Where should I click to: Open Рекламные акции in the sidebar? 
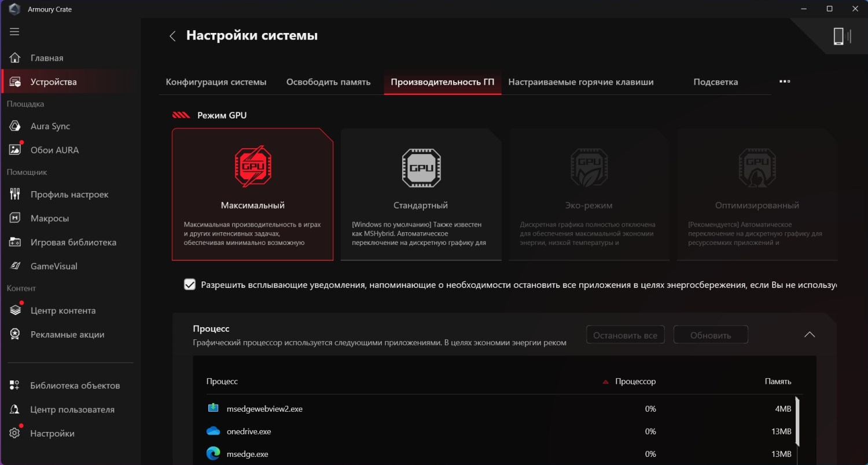[71, 334]
